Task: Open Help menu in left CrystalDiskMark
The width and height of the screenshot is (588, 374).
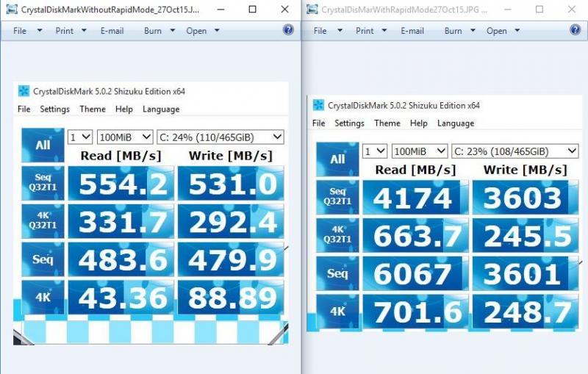Action: click(x=124, y=109)
